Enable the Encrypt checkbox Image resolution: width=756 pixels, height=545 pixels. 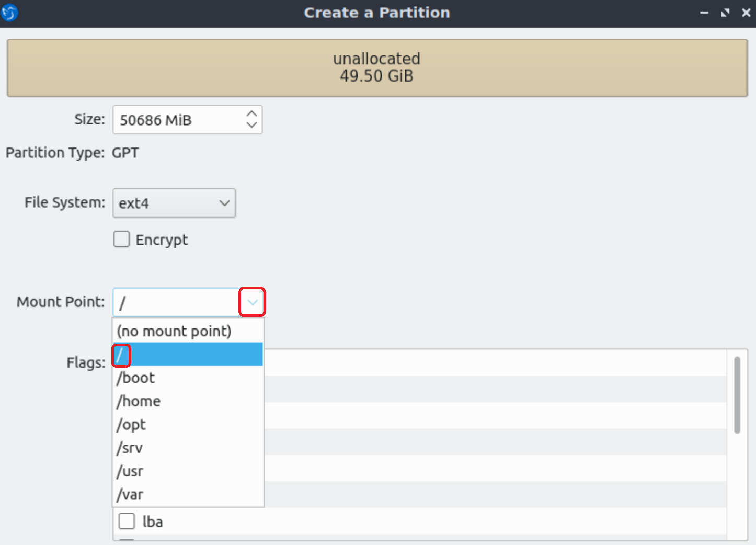(x=122, y=240)
